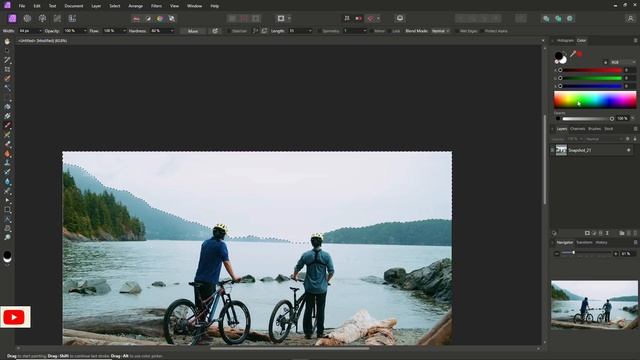The width and height of the screenshot is (640, 360).
Task: Select the Rectangle shape tool
Action: click(7, 210)
